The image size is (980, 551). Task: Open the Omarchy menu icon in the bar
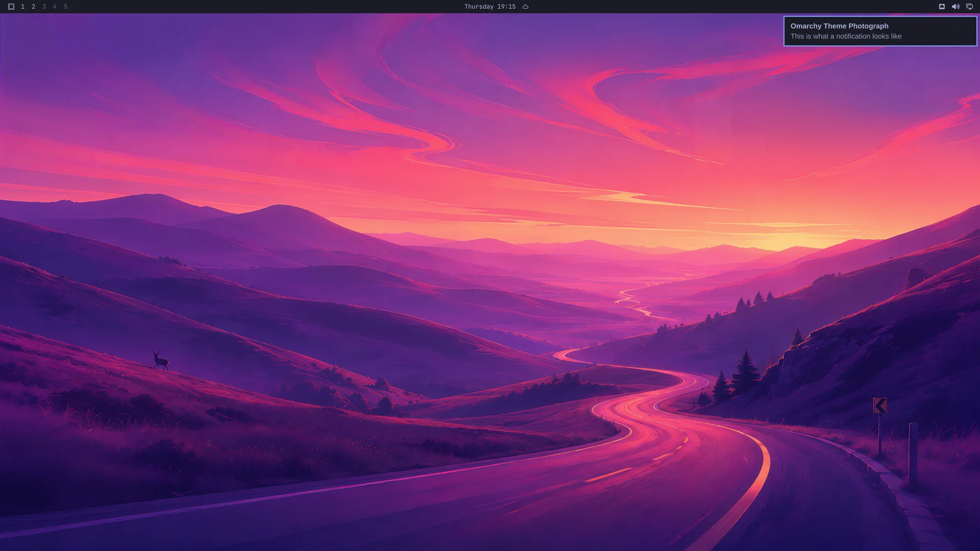coord(11,7)
